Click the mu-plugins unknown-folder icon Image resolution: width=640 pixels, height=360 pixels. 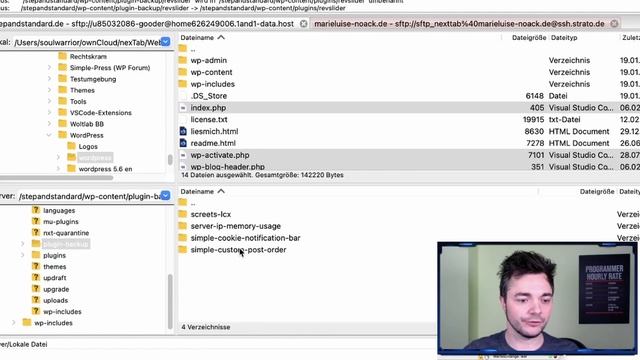(36, 221)
